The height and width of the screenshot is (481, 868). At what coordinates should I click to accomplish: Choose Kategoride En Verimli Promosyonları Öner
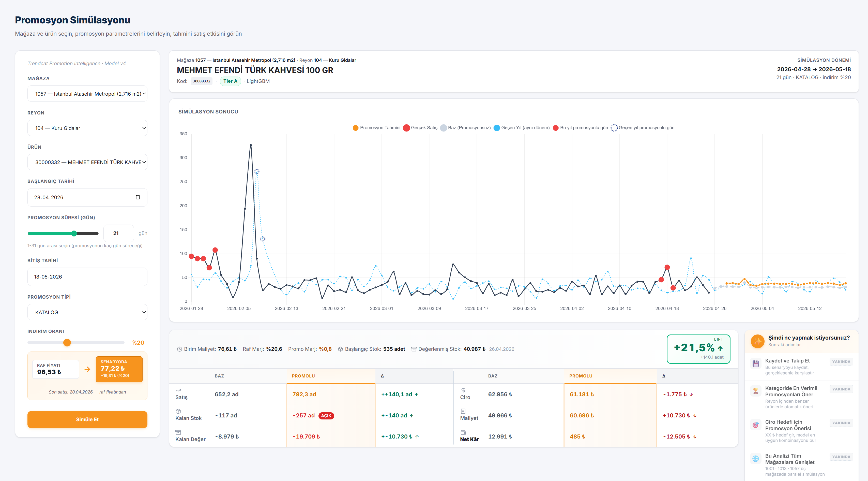pos(802,397)
